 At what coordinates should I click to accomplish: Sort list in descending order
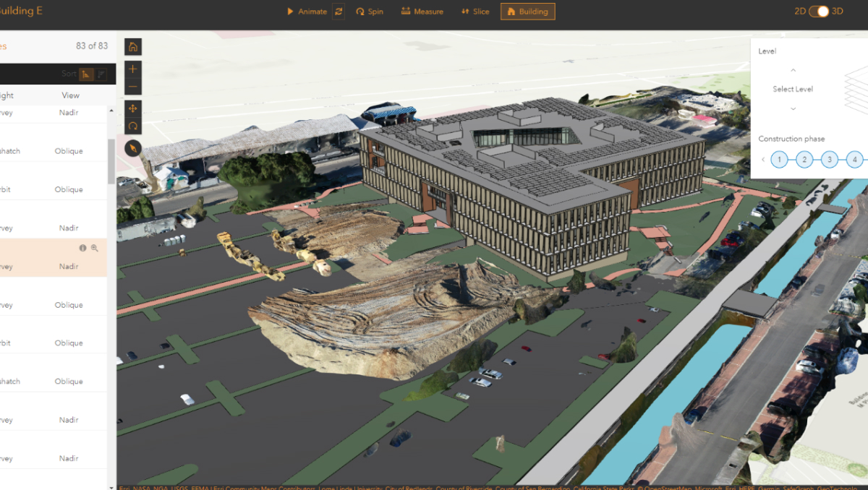coord(101,74)
